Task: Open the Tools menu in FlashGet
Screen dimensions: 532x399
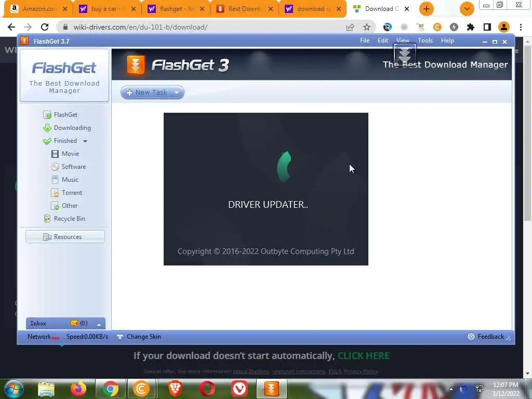Action: click(x=425, y=41)
